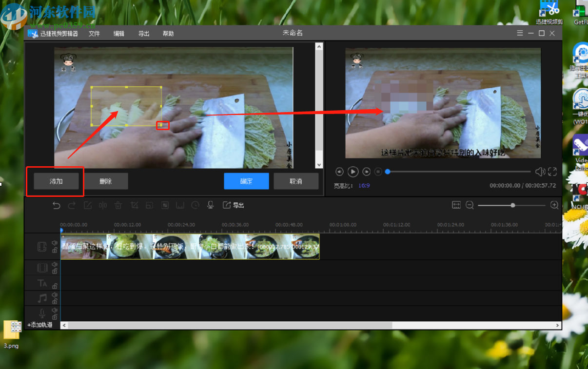The image size is (588, 369).
Task: Click the timeline horizontal scrollbar right arrow
Action: (x=558, y=325)
